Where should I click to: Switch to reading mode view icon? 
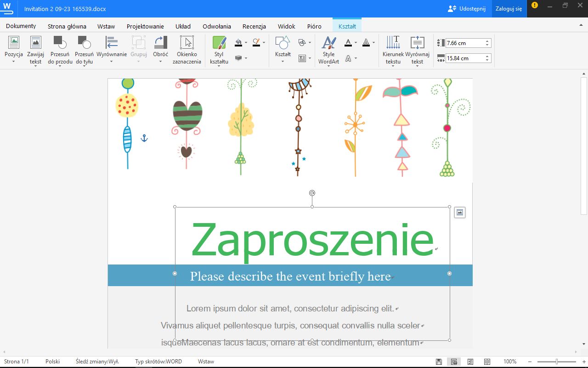pos(487,362)
